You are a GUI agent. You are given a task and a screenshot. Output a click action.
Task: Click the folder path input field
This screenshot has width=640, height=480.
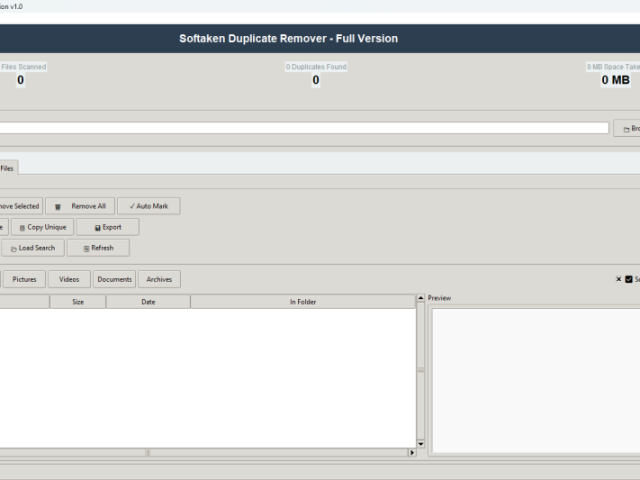304,128
